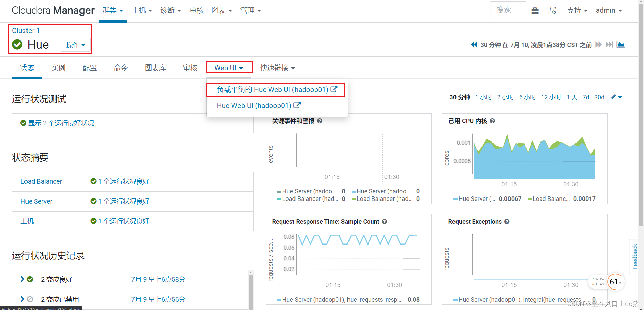Select the 6 小时 time range
The width and height of the screenshot is (644, 310).
tap(528, 97)
